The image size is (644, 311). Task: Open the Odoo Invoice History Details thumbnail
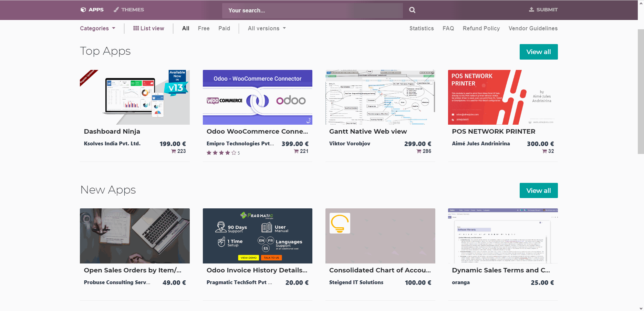pyautogui.click(x=258, y=236)
